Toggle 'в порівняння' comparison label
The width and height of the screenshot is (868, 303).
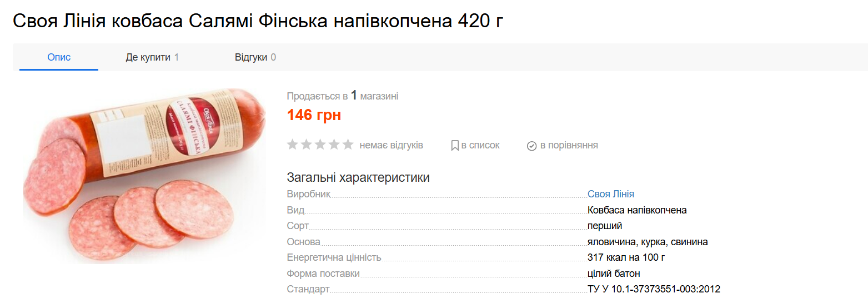(x=569, y=145)
